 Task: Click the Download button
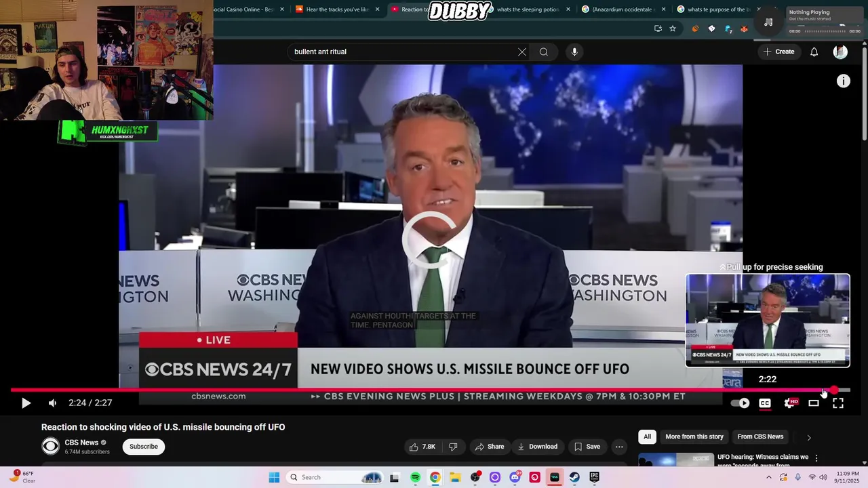pyautogui.click(x=537, y=447)
